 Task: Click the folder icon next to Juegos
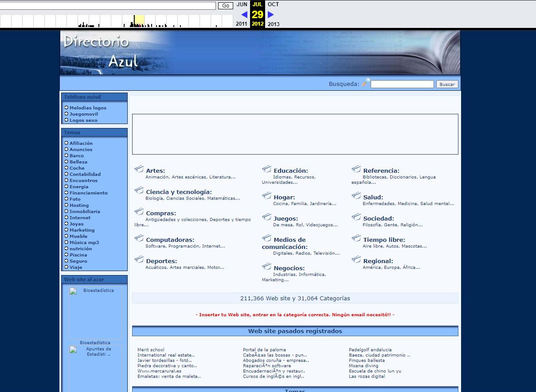click(x=267, y=217)
